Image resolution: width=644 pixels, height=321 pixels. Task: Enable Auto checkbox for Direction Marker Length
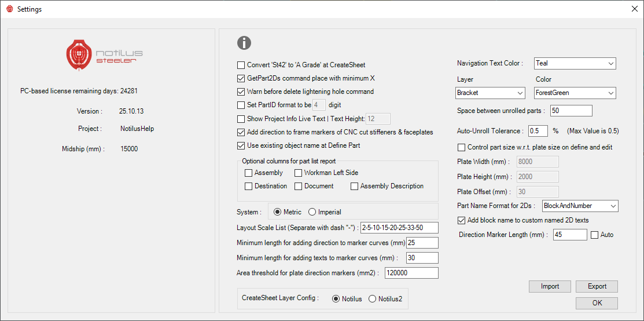click(x=594, y=235)
